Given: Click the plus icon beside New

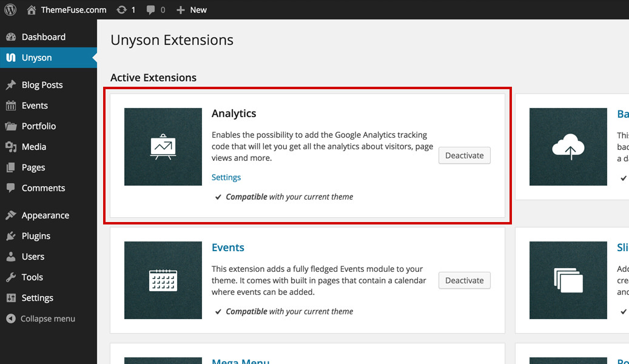Looking at the screenshot, I should [181, 10].
